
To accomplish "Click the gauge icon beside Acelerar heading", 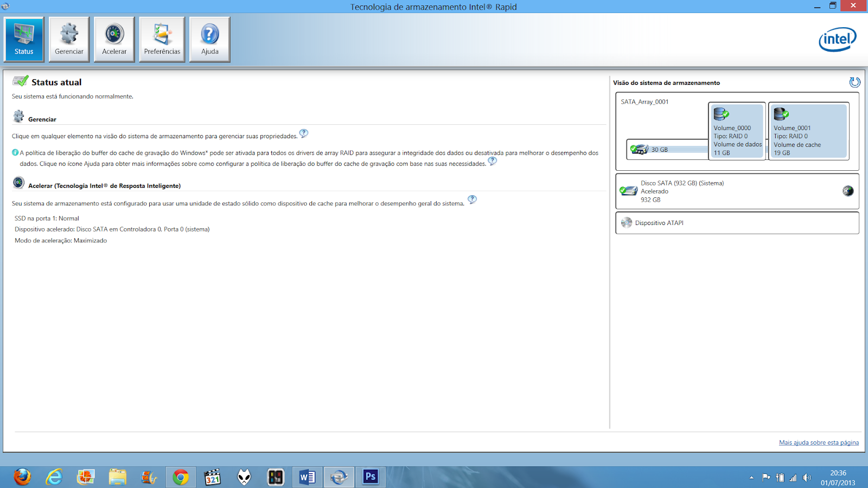I will pyautogui.click(x=18, y=183).
